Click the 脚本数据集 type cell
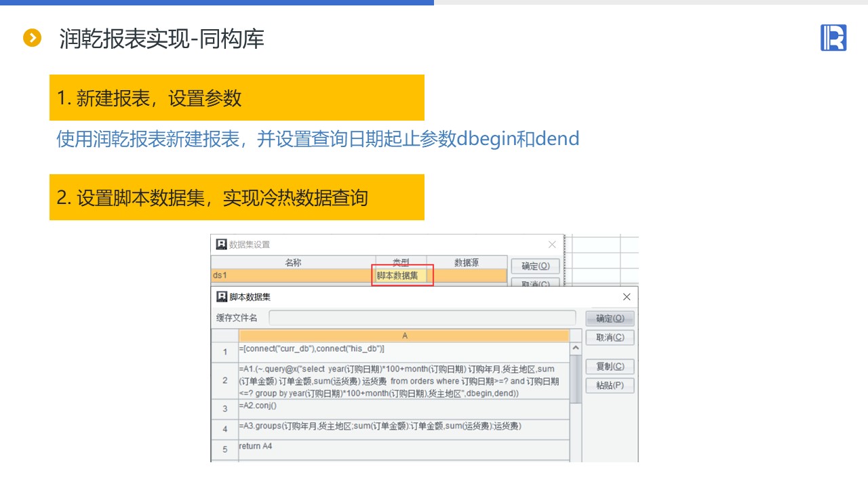 click(x=401, y=275)
